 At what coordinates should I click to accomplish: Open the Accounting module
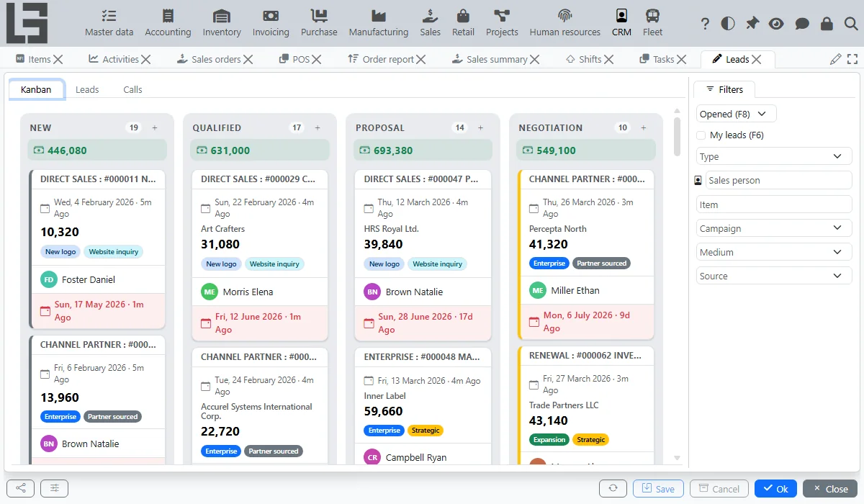point(168,23)
